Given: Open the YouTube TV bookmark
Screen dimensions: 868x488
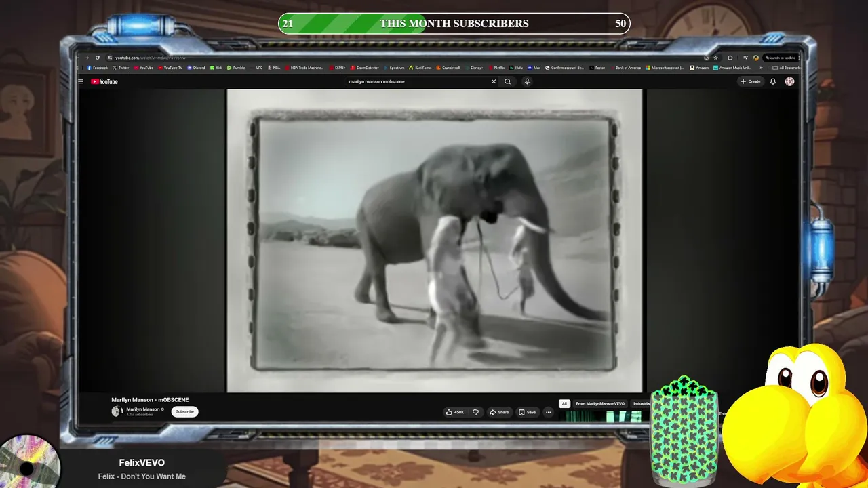Looking at the screenshot, I should tap(170, 68).
